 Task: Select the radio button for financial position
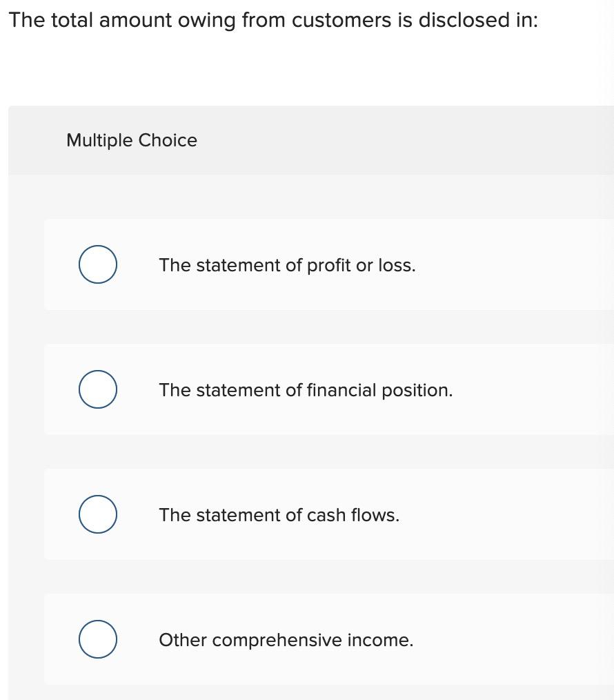[x=97, y=389]
